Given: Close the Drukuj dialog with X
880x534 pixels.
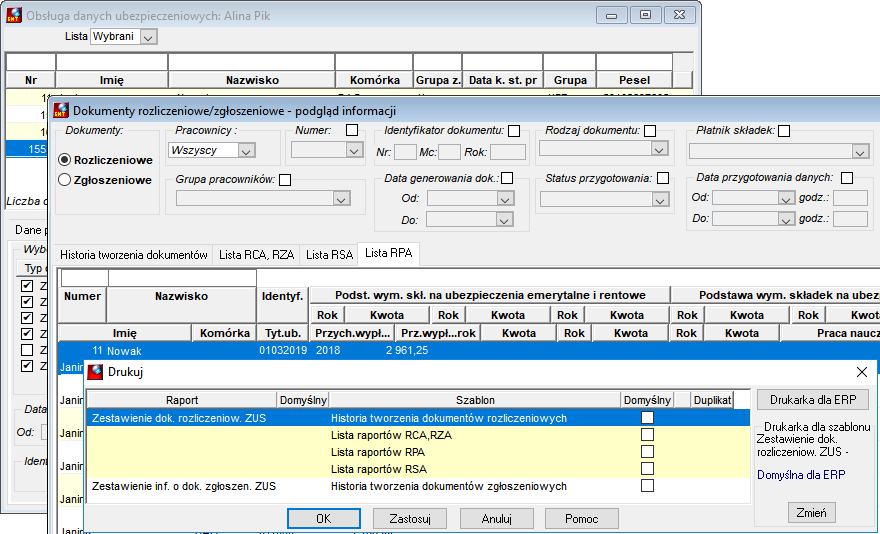Looking at the screenshot, I should point(862,372).
